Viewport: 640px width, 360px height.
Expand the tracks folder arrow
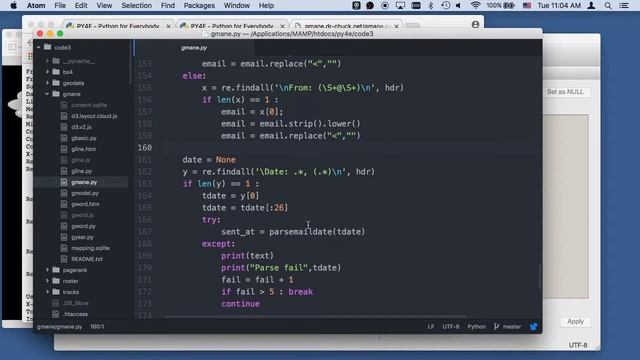pyautogui.click(x=47, y=292)
